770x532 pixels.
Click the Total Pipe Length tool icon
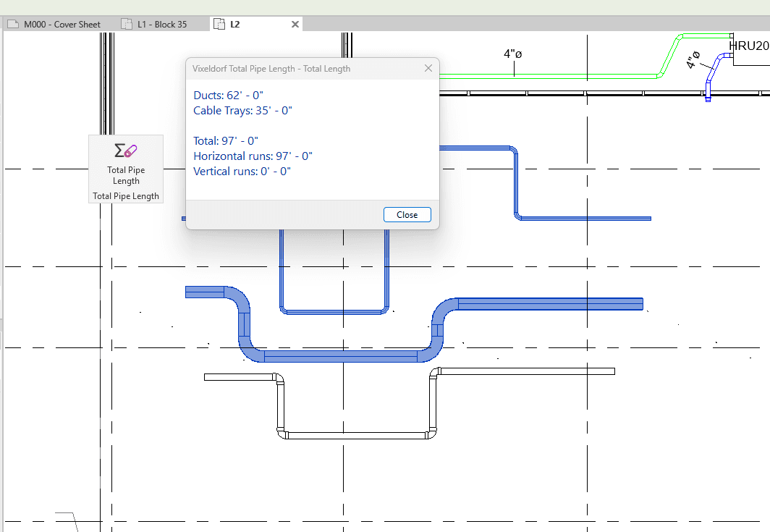pos(125,151)
